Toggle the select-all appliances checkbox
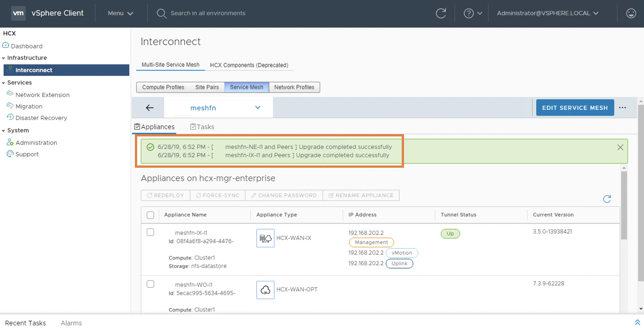This screenshot has height=328, width=644. (x=151, y=215)
